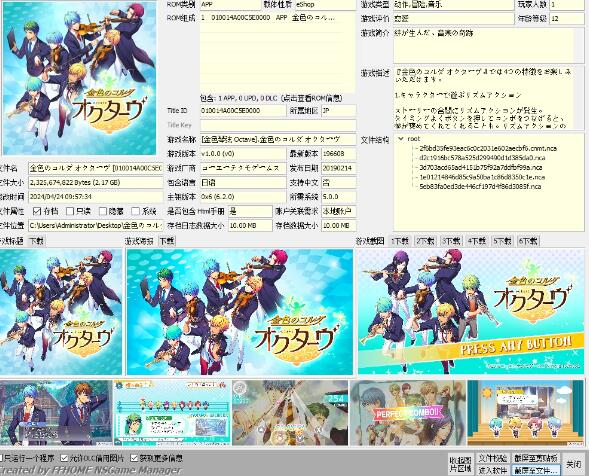This screenshot has width=589, height=476.
Task: Click the 2下载 screenshot download button
Action: 425,241
